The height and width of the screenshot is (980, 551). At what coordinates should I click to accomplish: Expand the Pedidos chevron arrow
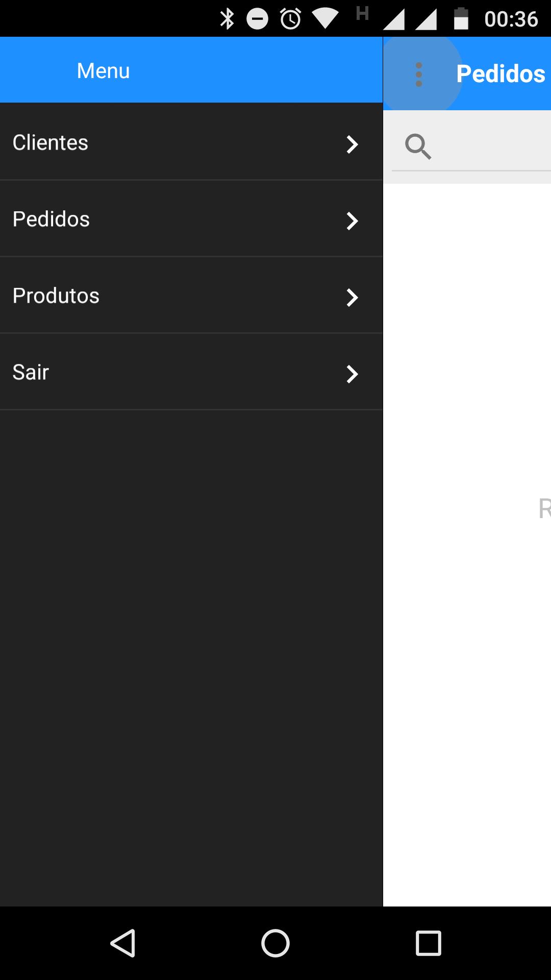[352, 221]
